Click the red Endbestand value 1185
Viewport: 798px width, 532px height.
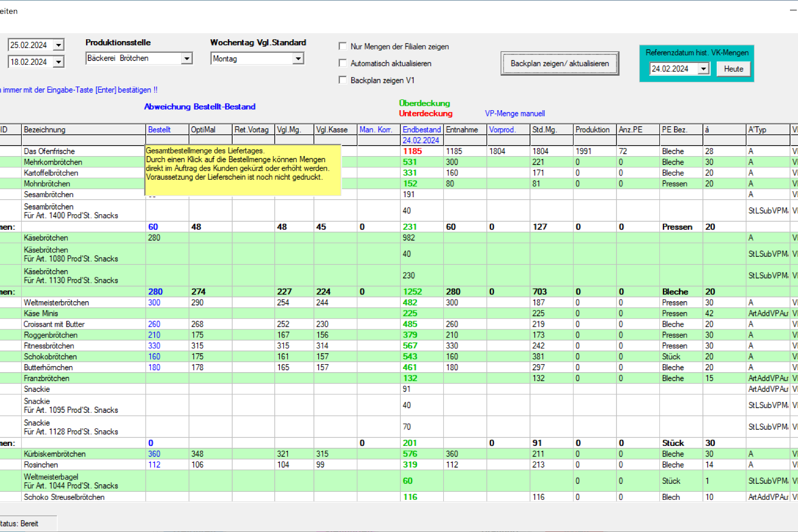(412, 151)
